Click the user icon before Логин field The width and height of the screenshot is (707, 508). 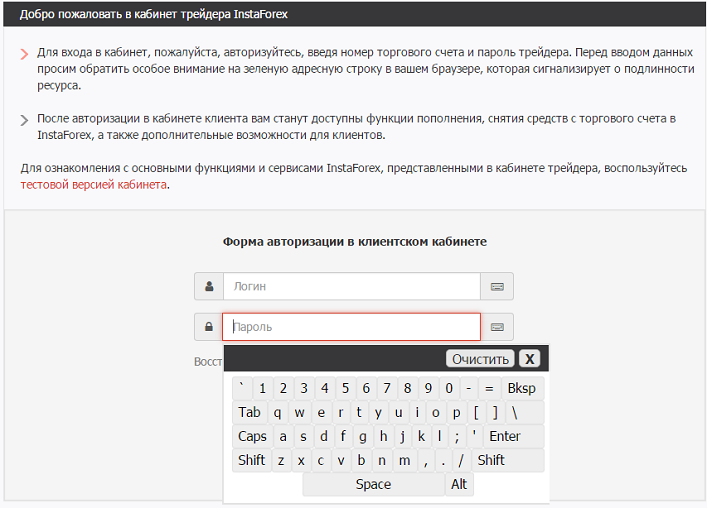(209, 287)
